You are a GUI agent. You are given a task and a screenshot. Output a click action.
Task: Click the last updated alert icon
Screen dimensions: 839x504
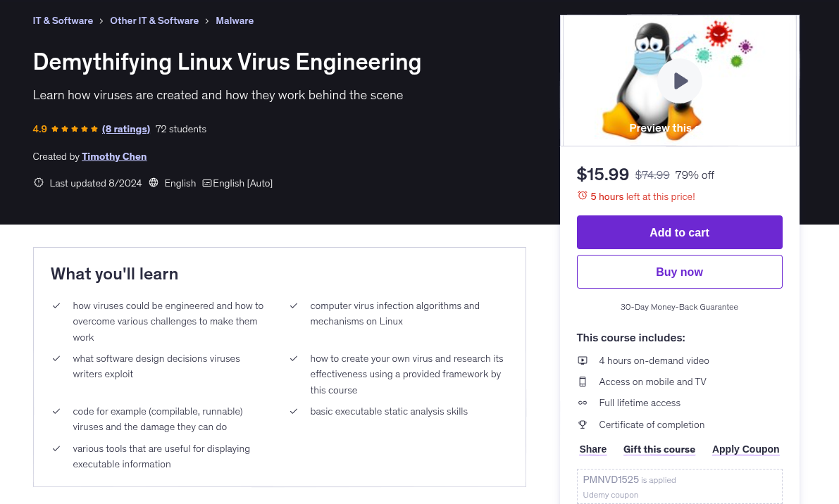tap(39, 183)
